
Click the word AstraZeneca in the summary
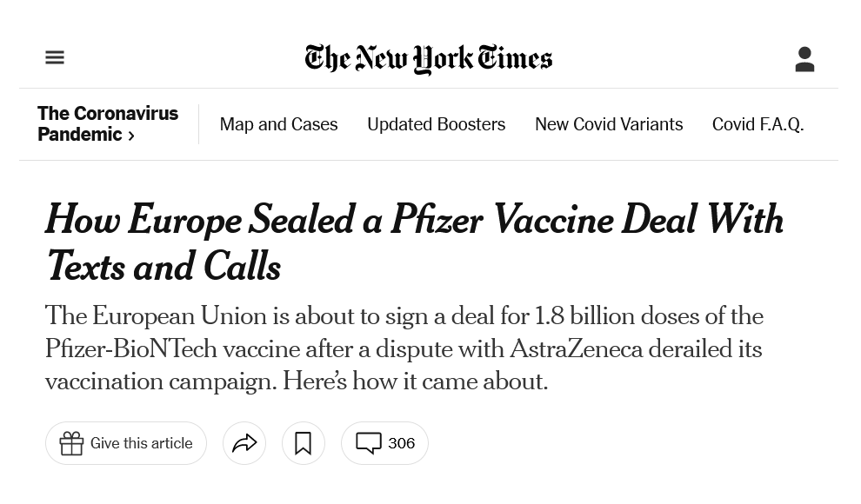[575, 349]
